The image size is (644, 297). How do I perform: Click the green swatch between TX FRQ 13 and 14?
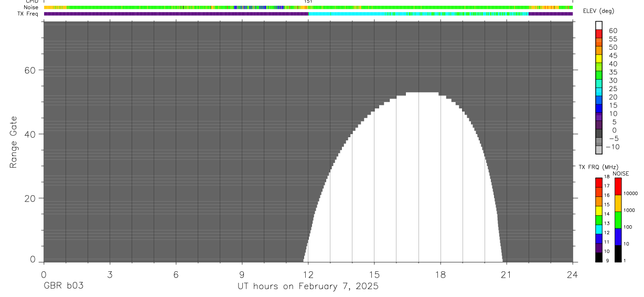[599, 220]
